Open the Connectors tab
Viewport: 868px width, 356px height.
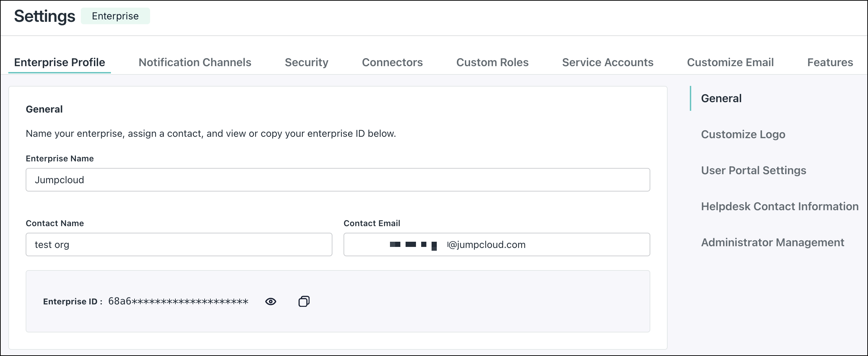(x=392, y=62)
